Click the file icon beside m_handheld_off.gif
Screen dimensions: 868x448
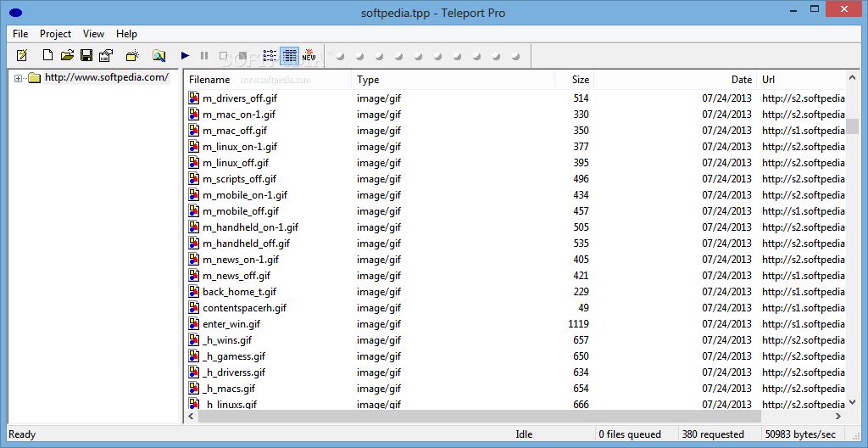tap(193, 243)
